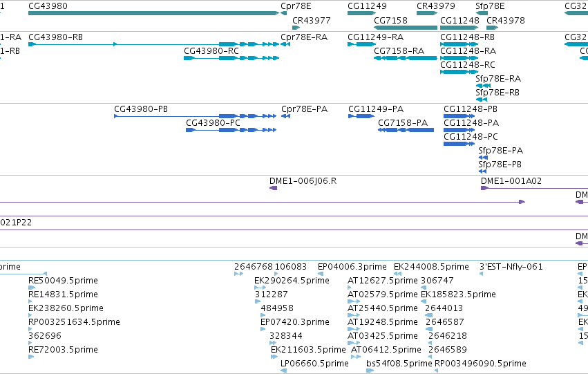Click the 2646768 feature label
This screenshot has height=374, width=588.
pos(254,267)
